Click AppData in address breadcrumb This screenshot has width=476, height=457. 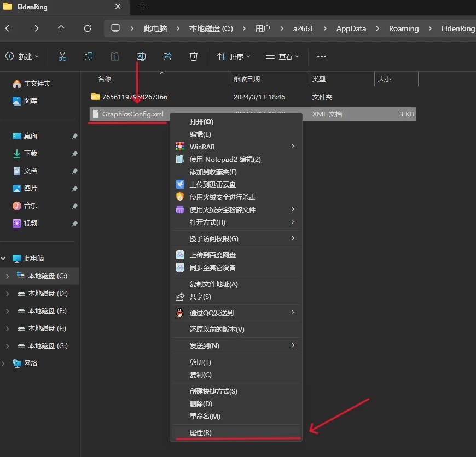point(351,28)
